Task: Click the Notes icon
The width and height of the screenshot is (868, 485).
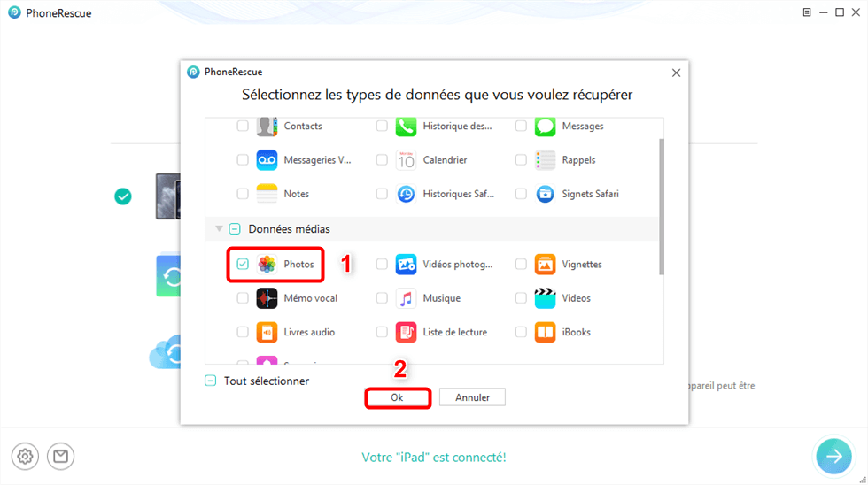Action: [x=267, y=194]
